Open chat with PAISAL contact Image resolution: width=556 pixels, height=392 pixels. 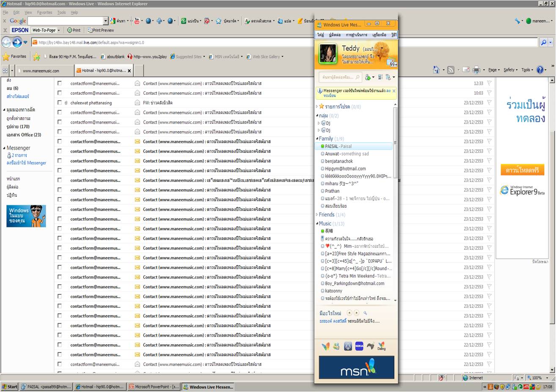354,146
